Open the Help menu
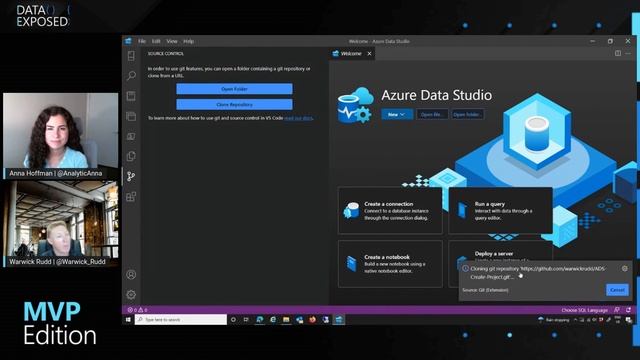640x360 pixels. coord(188,41)
